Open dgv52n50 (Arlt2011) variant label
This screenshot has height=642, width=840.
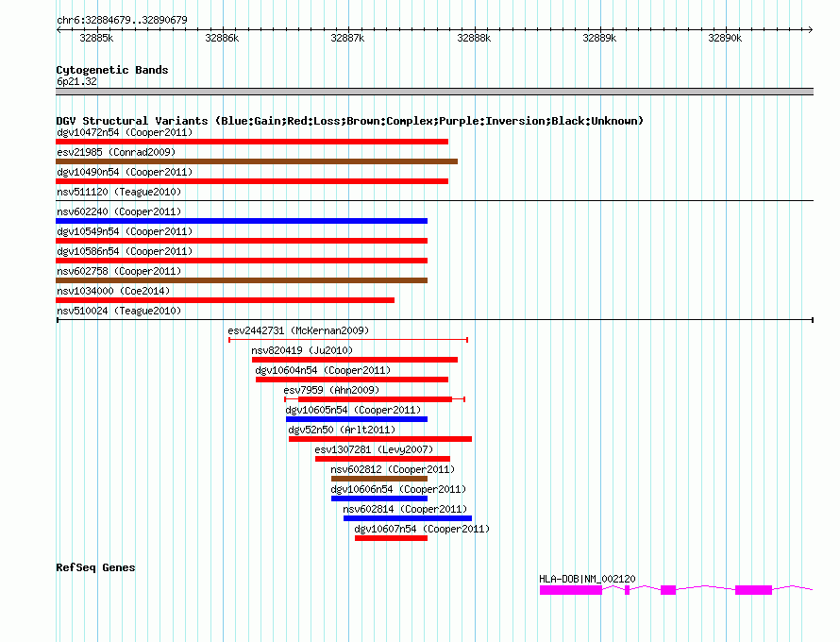(x=342, y=430)
